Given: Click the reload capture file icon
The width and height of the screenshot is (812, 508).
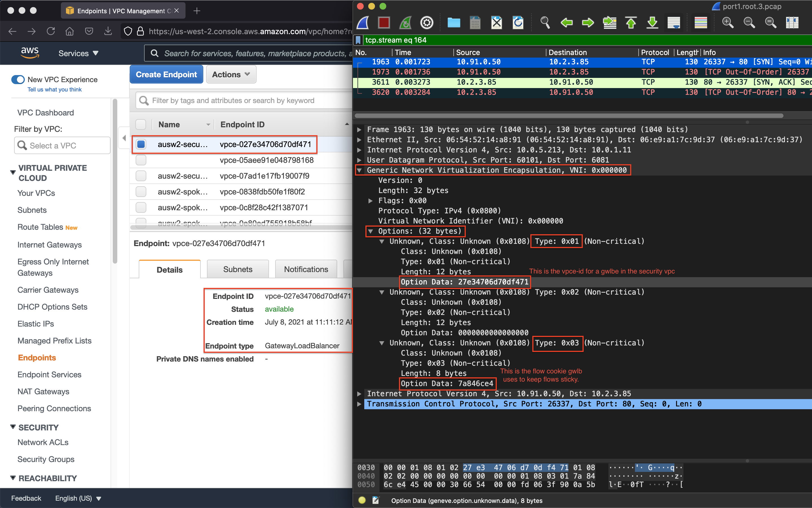Looking at the screenshot, I should coord(518,23).
